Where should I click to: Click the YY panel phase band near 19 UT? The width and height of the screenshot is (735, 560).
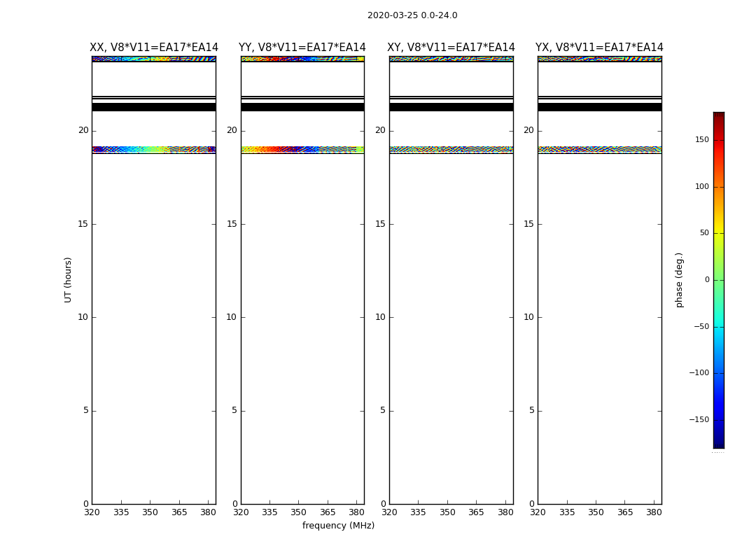(x=302, y=150)
